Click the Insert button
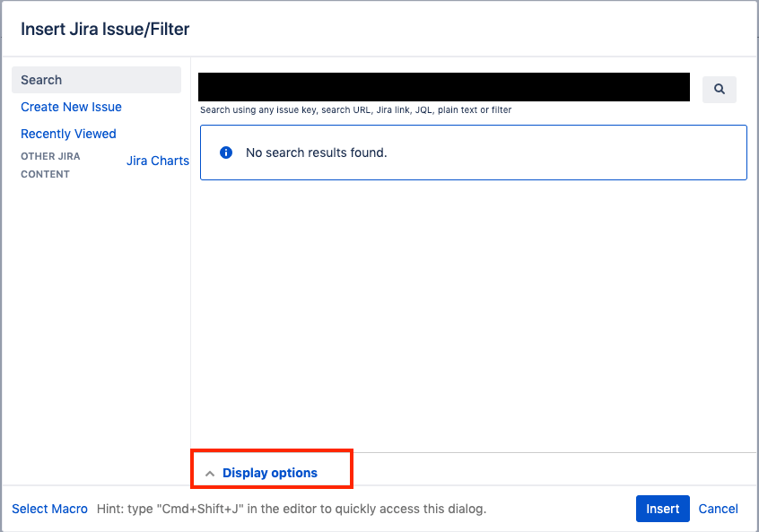 663,509
